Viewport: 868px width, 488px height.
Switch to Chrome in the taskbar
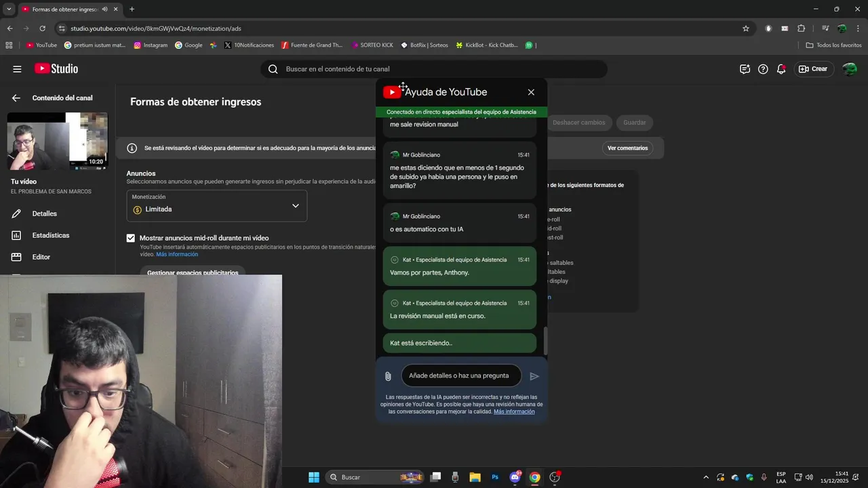pyautogui.click(x=534, y=477)
